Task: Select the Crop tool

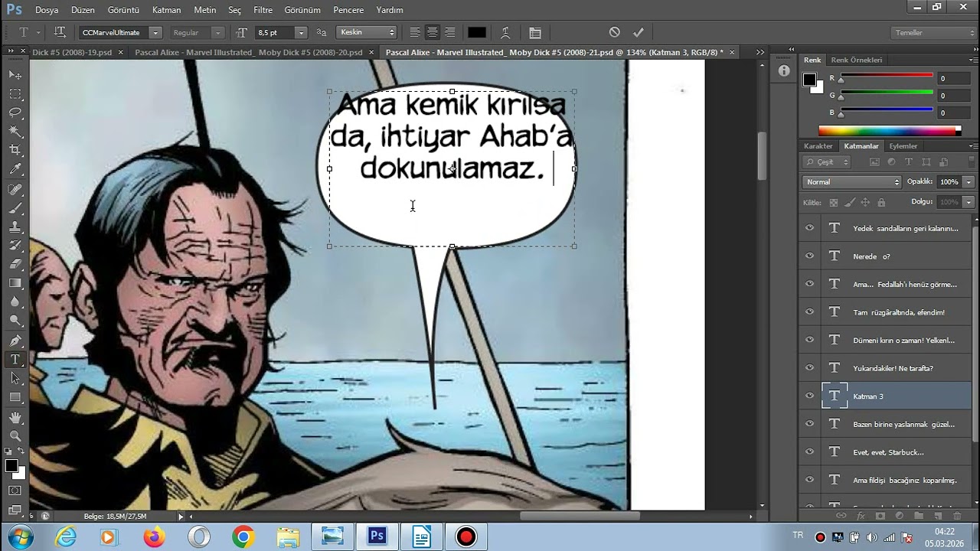Action: click(x=15, y=150)
